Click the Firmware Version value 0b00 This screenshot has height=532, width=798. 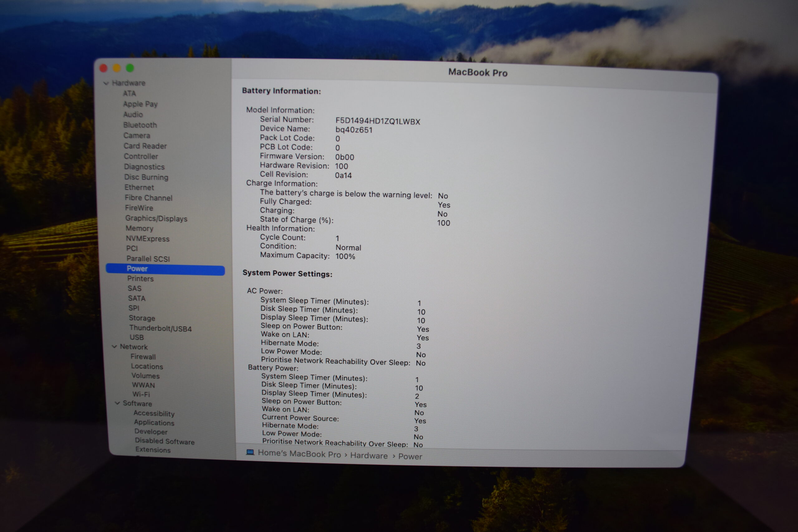pyautogui.click(x=345, y=157)
